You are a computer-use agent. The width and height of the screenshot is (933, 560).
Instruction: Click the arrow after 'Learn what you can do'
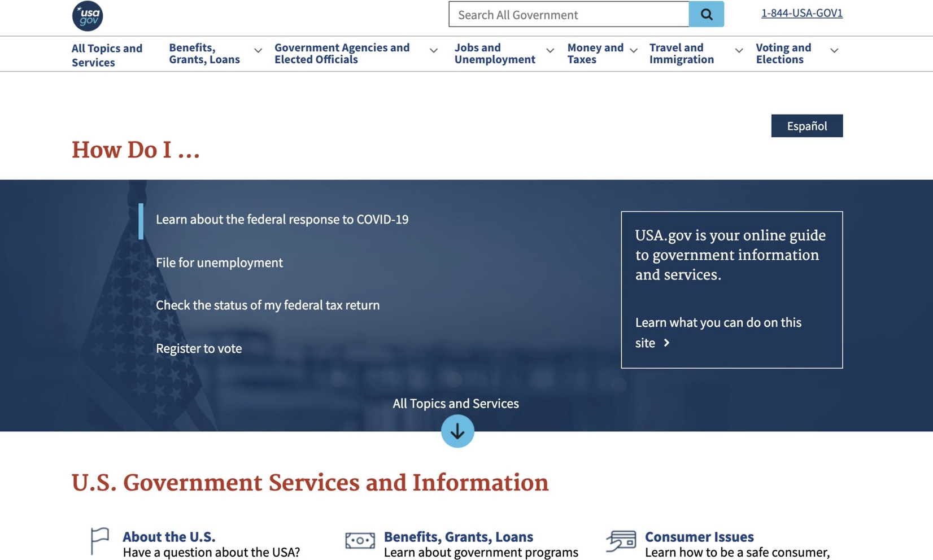tap(666, 343)
